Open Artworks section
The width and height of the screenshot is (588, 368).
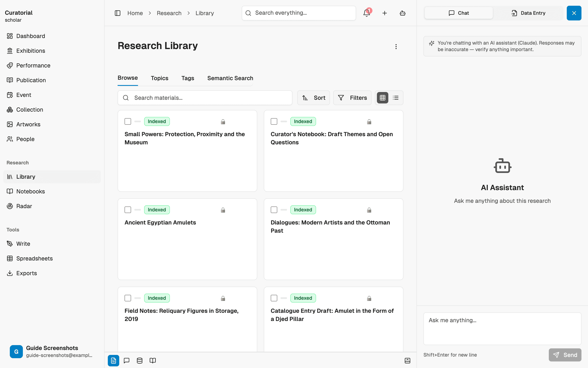[52, 124]
